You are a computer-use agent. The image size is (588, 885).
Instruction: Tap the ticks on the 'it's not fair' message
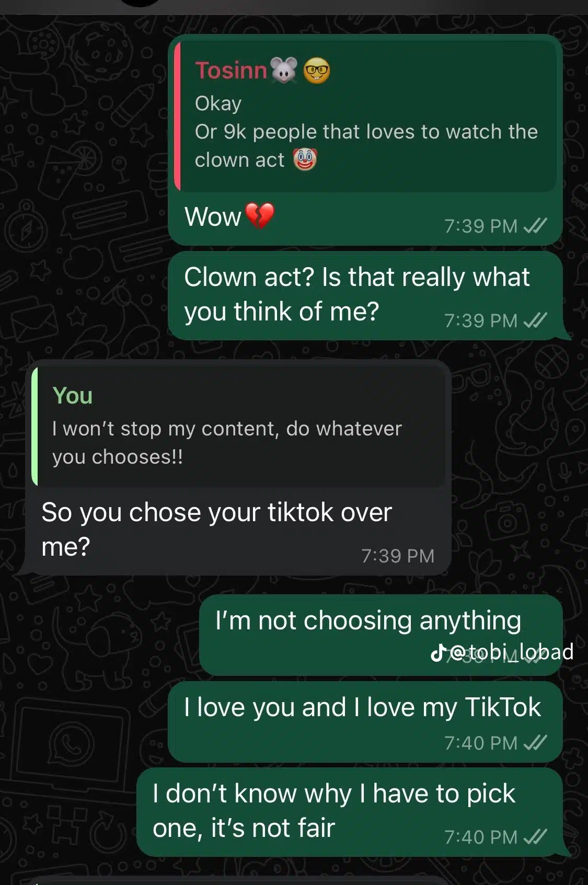pyautogui.click(x=535, y=836)
